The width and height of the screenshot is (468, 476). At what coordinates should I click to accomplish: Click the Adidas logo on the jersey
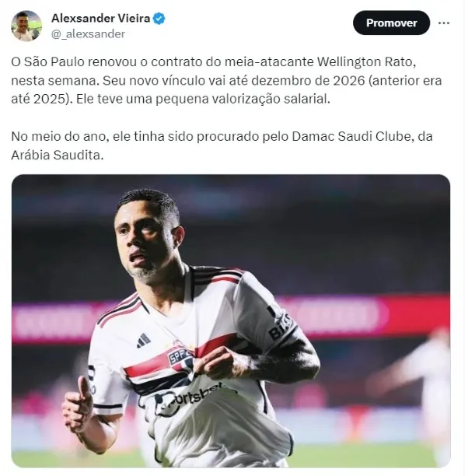point(144,341)
